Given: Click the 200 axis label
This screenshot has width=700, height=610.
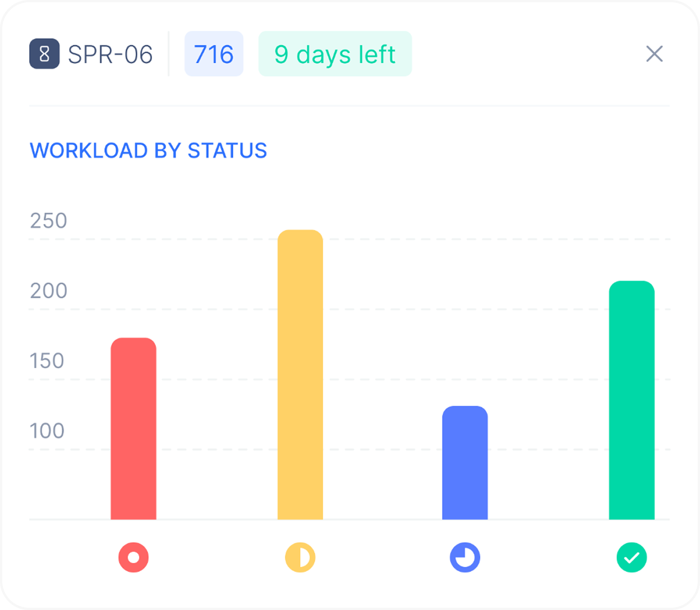Looking at the screenshot, I should pos(48,290).
